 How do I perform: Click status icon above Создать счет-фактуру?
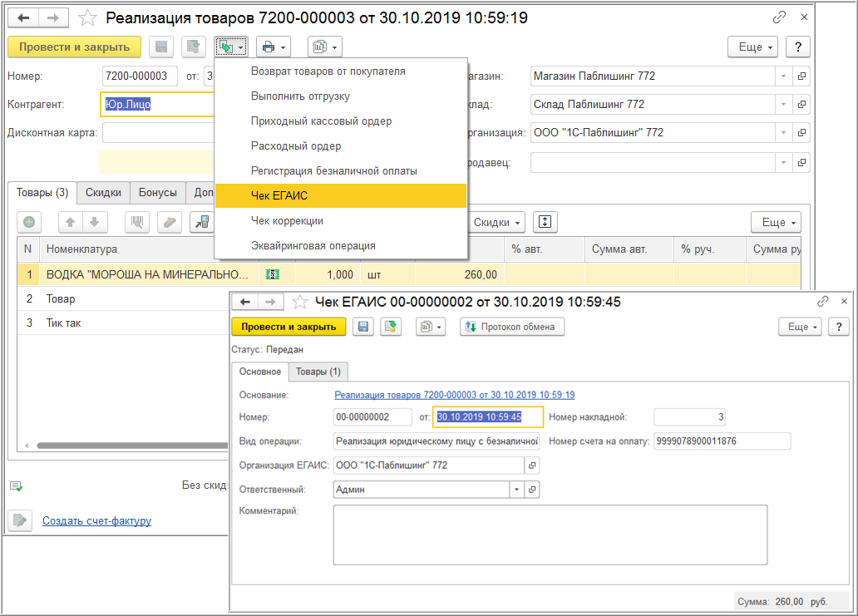[x=16, y=486]
